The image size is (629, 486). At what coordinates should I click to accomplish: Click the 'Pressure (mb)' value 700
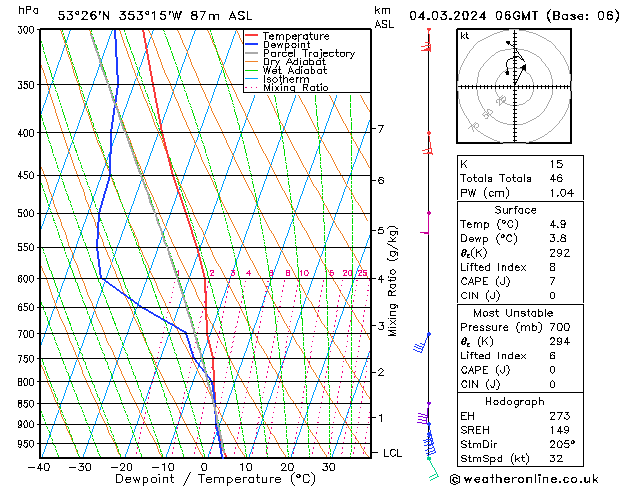coord(560,327)
